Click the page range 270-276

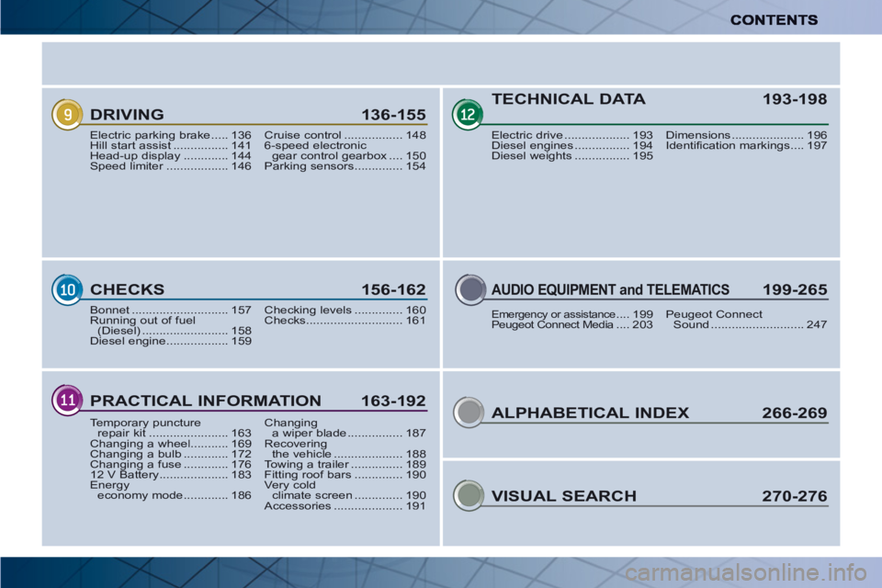coord(795,496)
